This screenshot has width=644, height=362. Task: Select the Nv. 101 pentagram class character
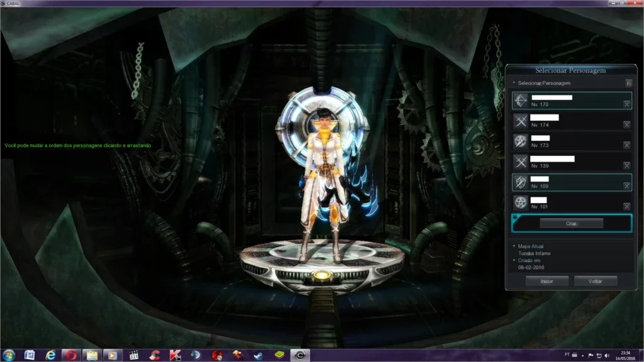click(x=572, y=203)
